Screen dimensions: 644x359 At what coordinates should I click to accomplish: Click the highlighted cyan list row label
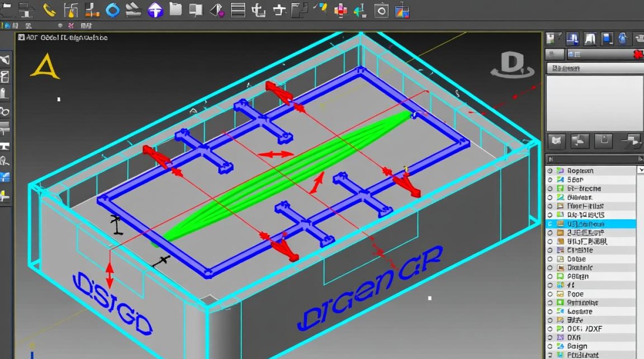coord(586,224)
